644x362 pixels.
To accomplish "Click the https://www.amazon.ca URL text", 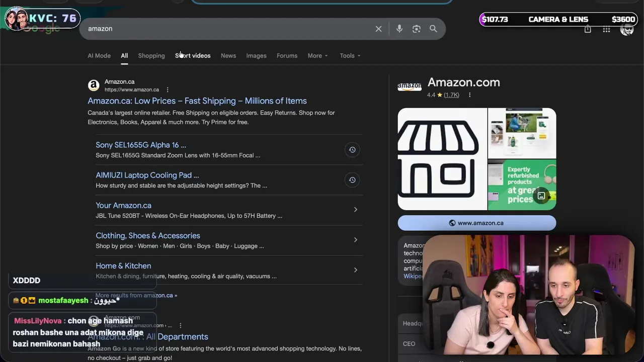I will pos(132,90).
